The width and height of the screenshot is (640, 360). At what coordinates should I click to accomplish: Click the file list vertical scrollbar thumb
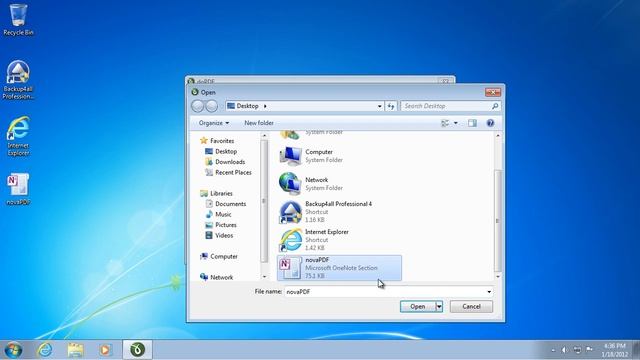click(498, 221)
